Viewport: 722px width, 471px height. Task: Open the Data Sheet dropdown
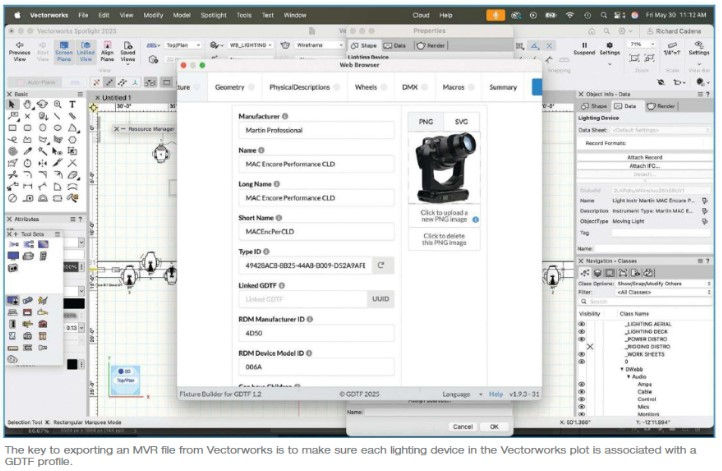tap(661, 130)
